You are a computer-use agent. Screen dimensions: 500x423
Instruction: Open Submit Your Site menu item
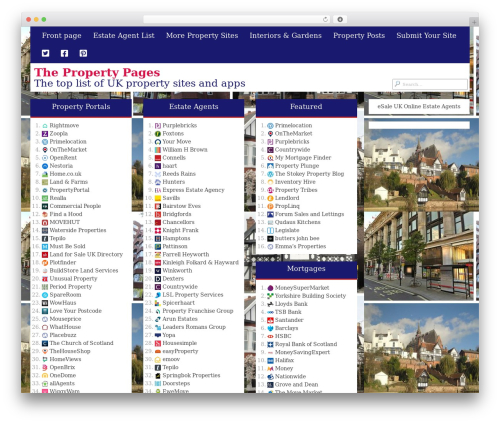[x=426, y=36]
